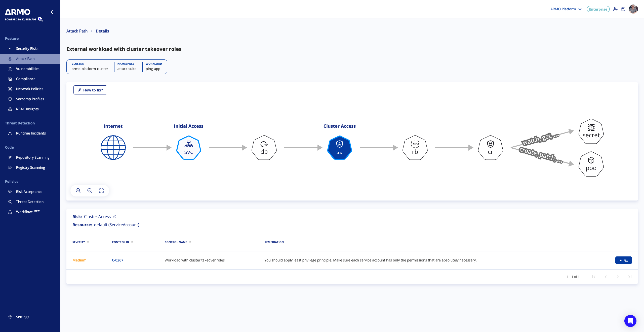The image size is (644, 332).
Task: Go back via Attack Path breadcrumb
Action: 77,31
